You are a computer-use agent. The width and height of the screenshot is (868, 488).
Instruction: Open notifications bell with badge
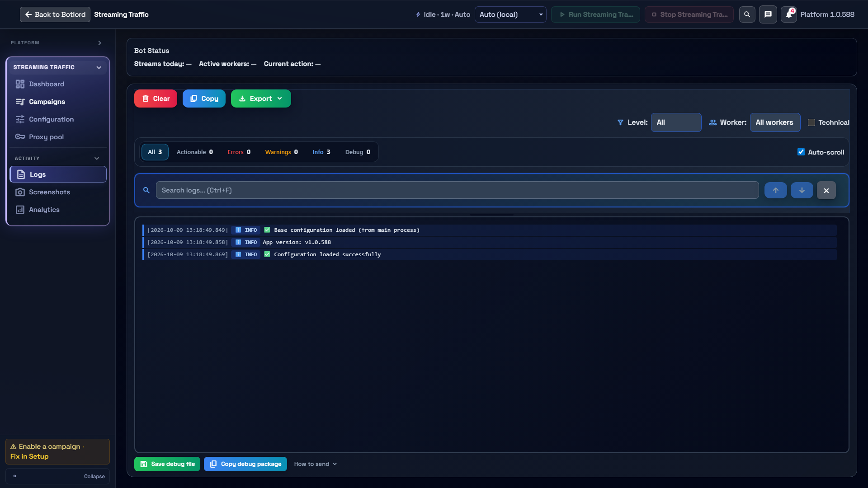pyautogui.click(x=789, y=14)
